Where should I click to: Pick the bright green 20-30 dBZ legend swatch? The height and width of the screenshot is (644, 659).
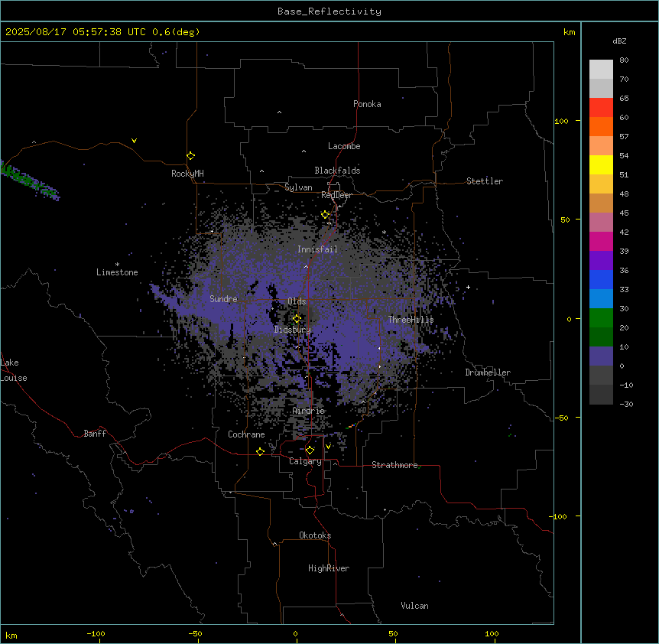click(x=601, y=318)
